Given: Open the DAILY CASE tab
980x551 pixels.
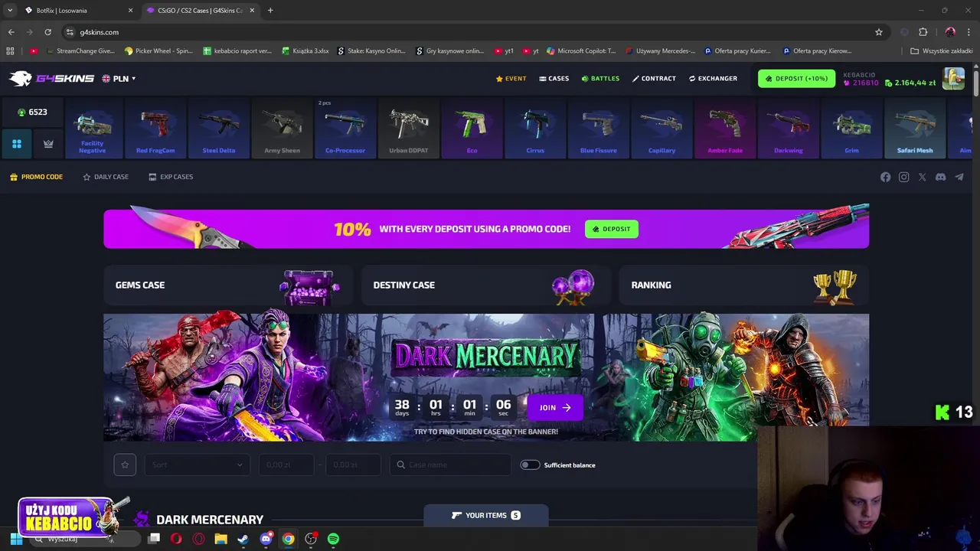Looking at the screenshot, I should 106,177.
